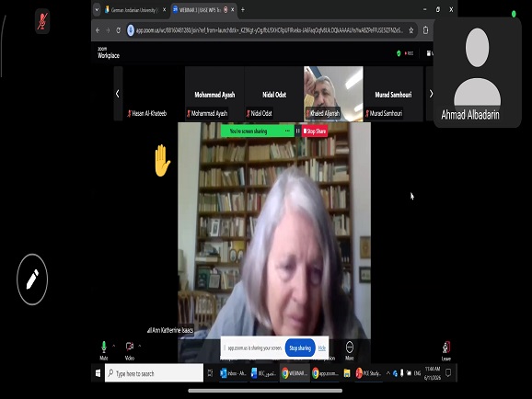Open the PCE Study PDF from taskbar

(368, 373)
